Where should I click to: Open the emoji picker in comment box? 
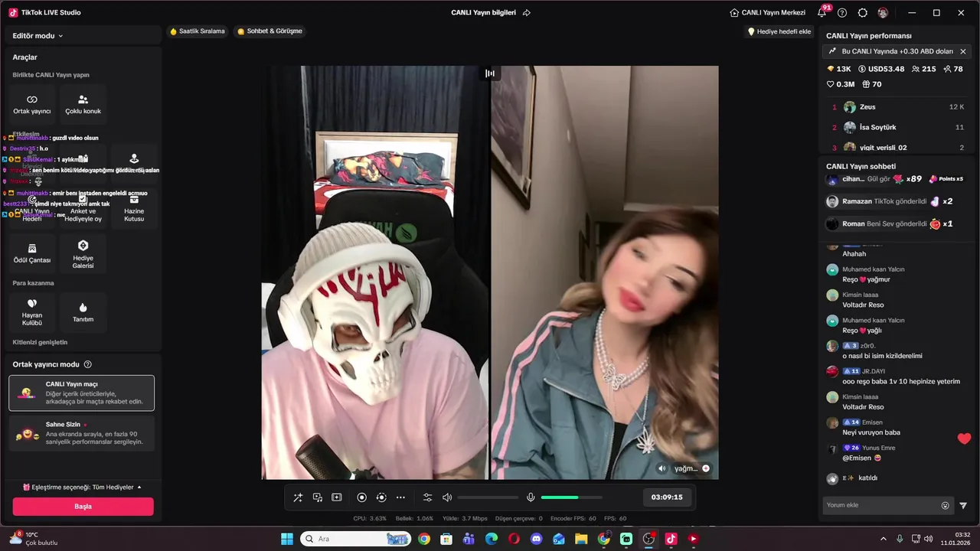pyautogui.click(x=945, y=505)
